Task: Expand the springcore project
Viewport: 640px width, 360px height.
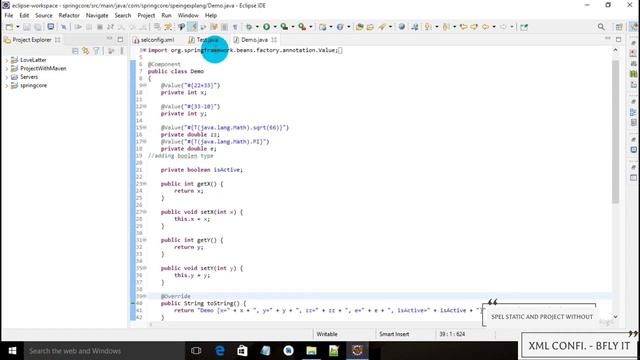Action: (x=7, y=86)
